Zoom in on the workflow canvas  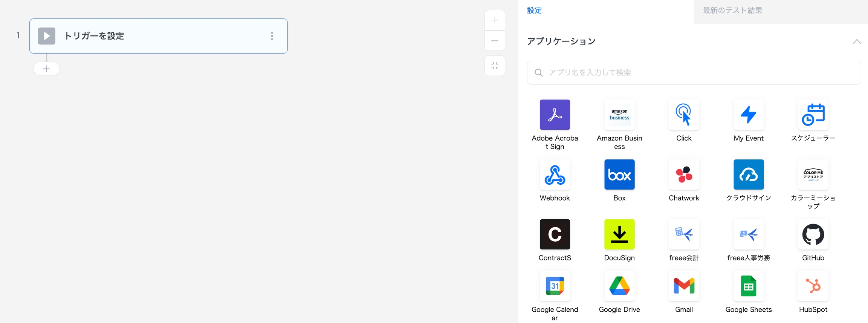tap(495, 20)
